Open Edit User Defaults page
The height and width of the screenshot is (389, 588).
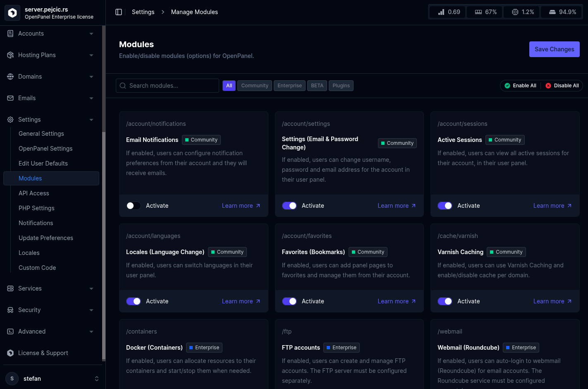43,163
